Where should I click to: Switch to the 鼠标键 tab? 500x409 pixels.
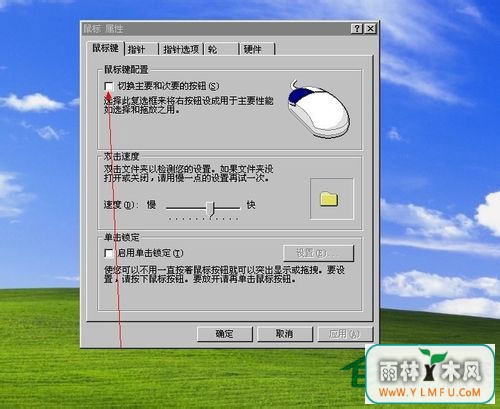tap(105, 48)
